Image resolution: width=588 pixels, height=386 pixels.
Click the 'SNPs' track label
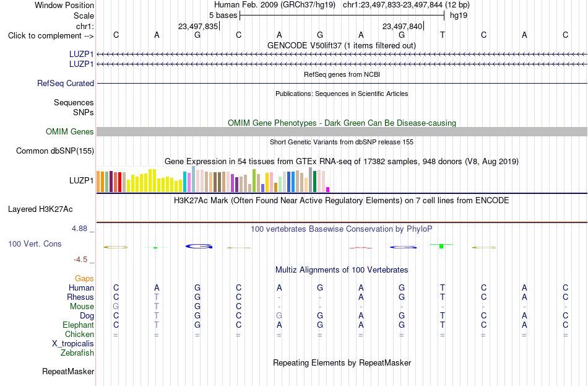pos(84,112)
